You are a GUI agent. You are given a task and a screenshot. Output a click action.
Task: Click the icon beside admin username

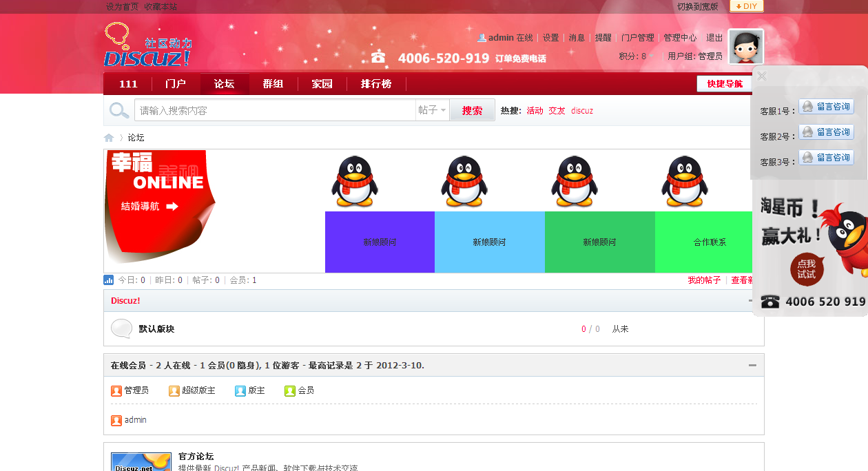tap(116, 421)
